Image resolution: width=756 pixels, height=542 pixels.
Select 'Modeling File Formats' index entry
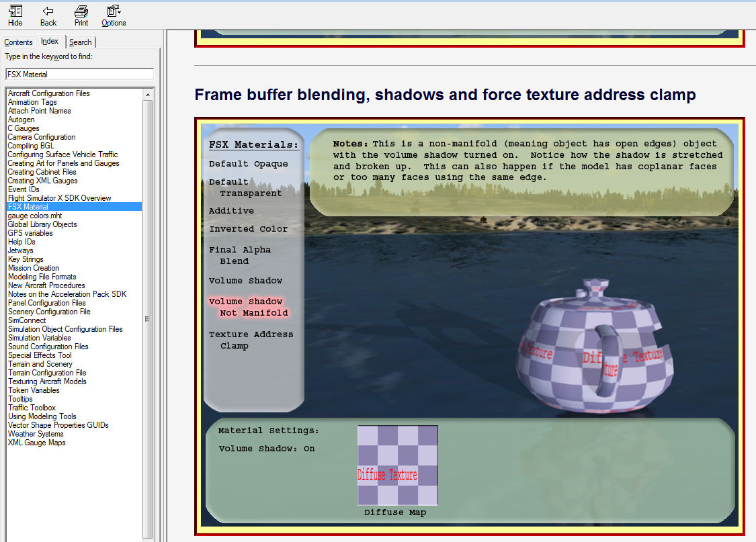click(42, 277)
